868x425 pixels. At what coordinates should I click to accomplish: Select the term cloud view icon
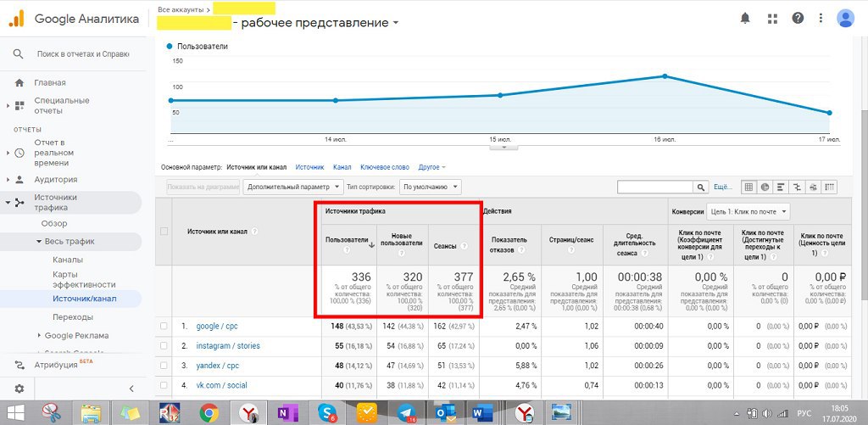813,187
